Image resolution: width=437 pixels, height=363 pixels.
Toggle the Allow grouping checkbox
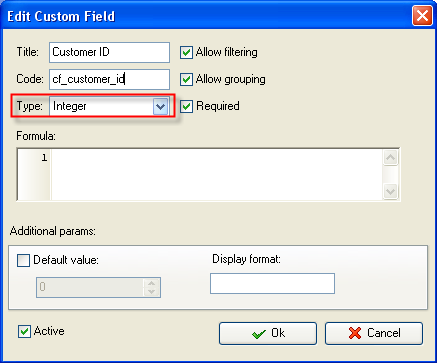coord(186,80)
